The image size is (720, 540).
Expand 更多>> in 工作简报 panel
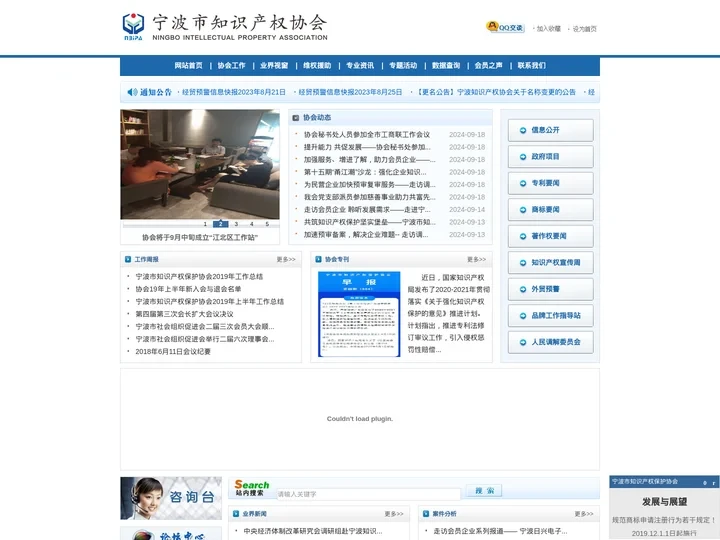click(x=286, y=259)
